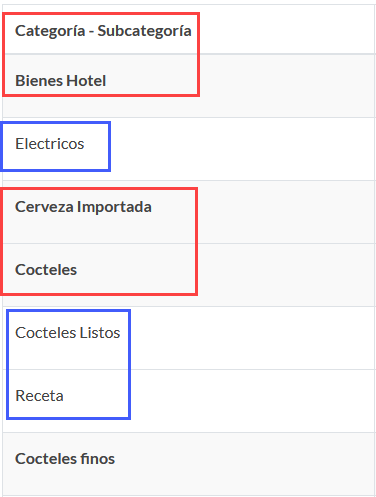376x497 pixels.
Task: Click the word Cerveza in the table
Action: point(44,207)
